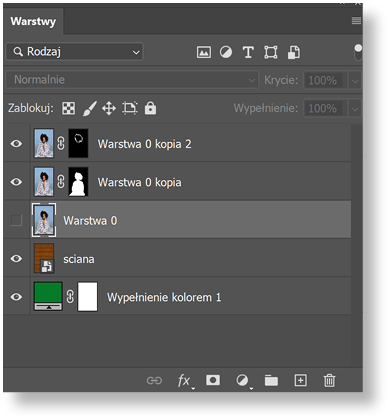This screenshot has width=390, height=419.
Task: Show the hidden Warstwa 0 layer
Action: (16, 220)
